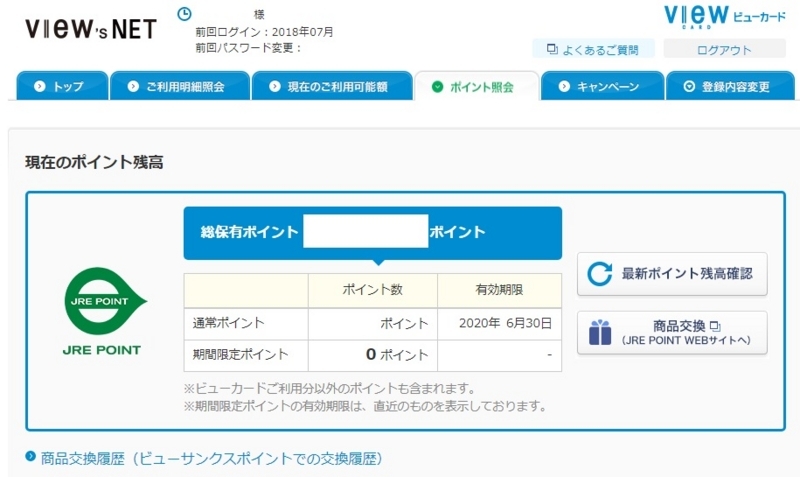Click the 通常ポイント row label
The width and height of the screenshot is (800, 477).
click(x=228, y=322)
